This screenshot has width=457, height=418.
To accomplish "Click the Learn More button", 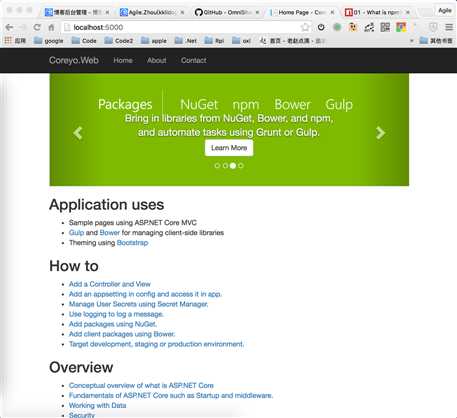I will pos(229,148).
